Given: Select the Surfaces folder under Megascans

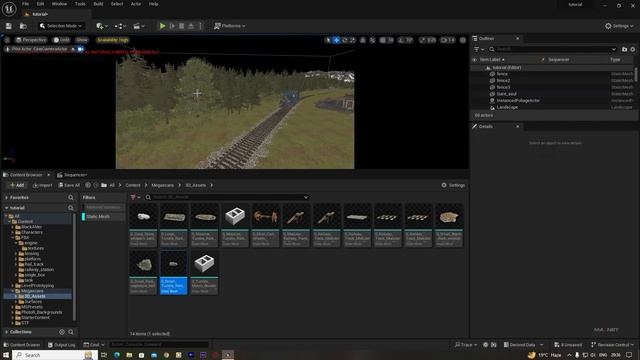Looking at the screenshot, I should pos(30,302).
